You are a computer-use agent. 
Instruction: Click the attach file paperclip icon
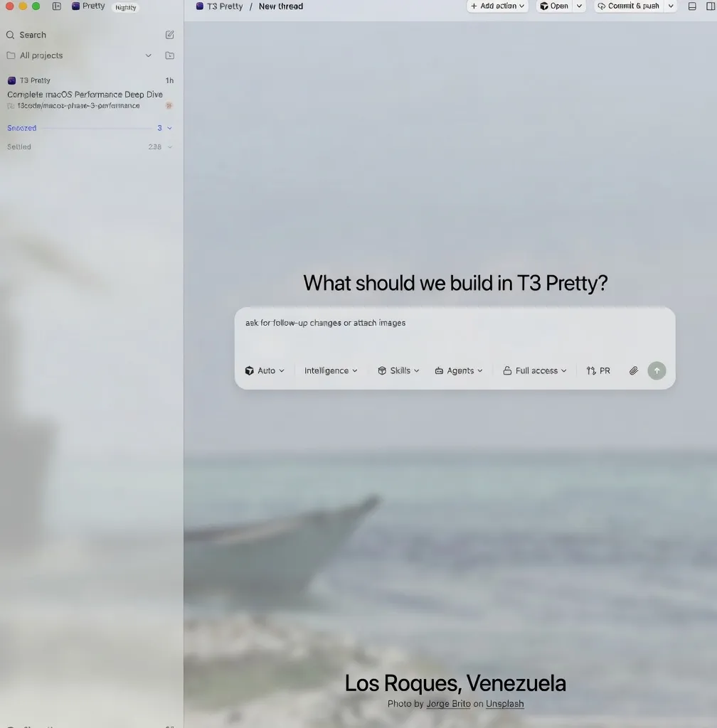point(633,370)
